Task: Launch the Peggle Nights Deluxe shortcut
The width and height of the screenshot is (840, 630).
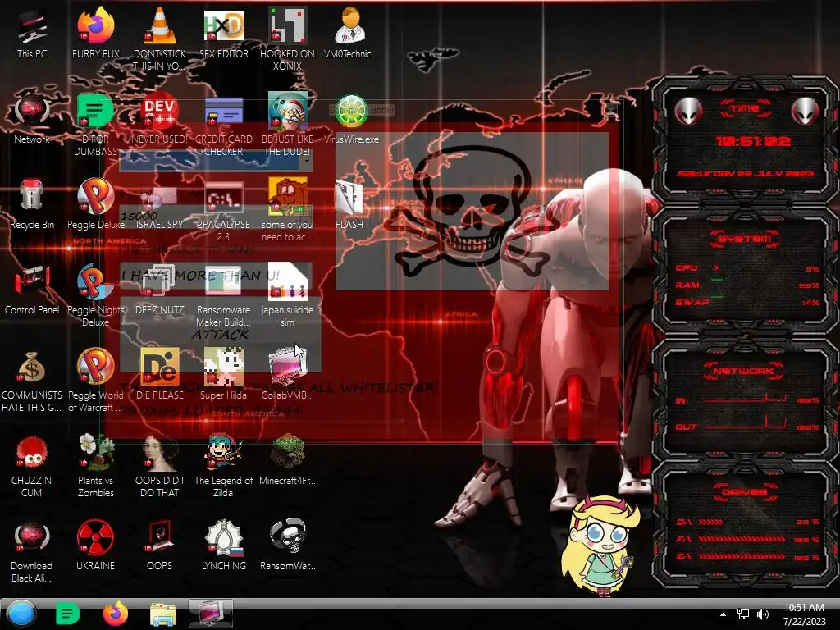Action: (x=95, y=295)
